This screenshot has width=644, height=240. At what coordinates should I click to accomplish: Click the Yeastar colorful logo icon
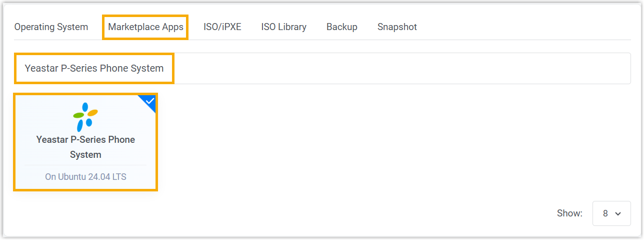pyautogui.click(x=85, y=117)
